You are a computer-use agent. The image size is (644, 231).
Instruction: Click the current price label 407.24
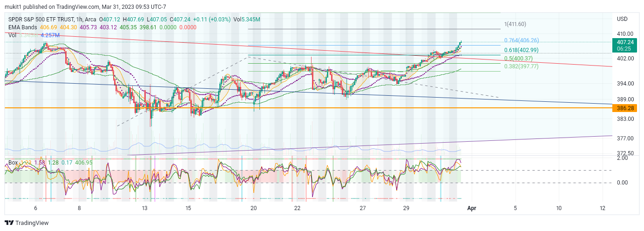(624, 42)
